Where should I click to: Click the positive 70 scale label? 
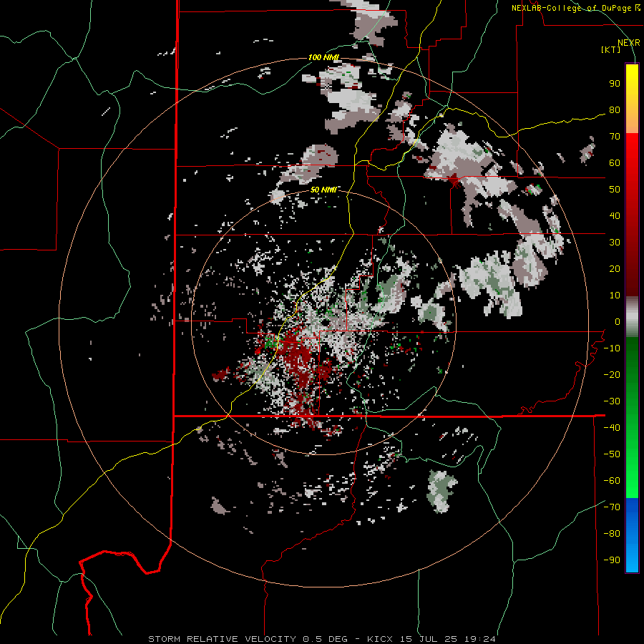click(615, 137)
